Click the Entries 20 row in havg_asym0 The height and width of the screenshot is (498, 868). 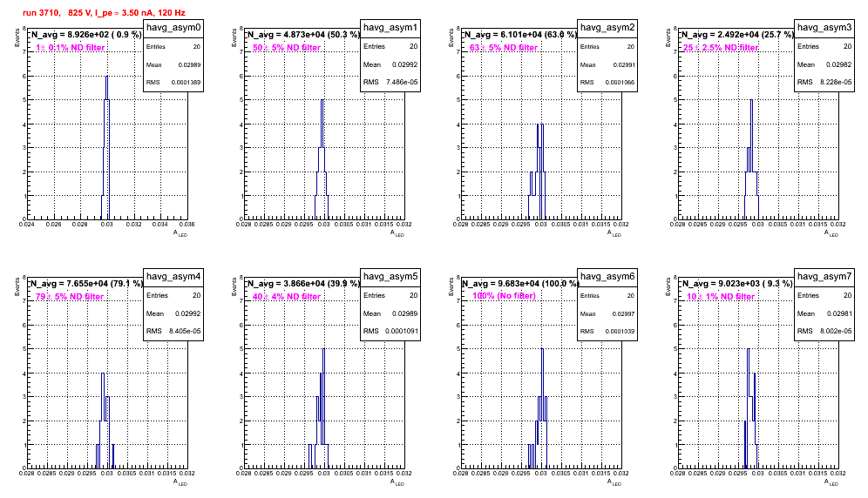tap(173, 47)
